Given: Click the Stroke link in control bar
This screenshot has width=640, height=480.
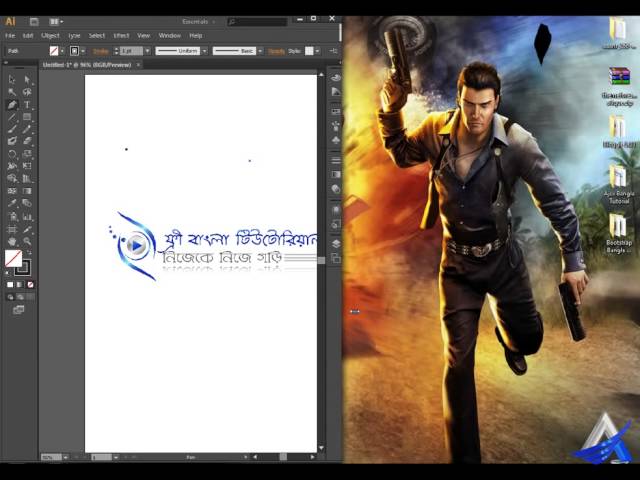Looking at the screenshot, I should pyautogui.click(x=100, y=51).
